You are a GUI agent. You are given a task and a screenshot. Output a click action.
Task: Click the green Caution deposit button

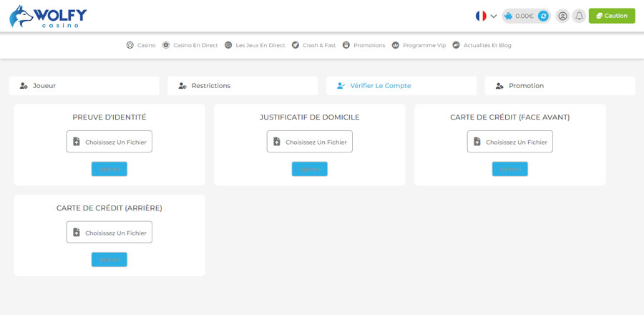pos(612,16)
